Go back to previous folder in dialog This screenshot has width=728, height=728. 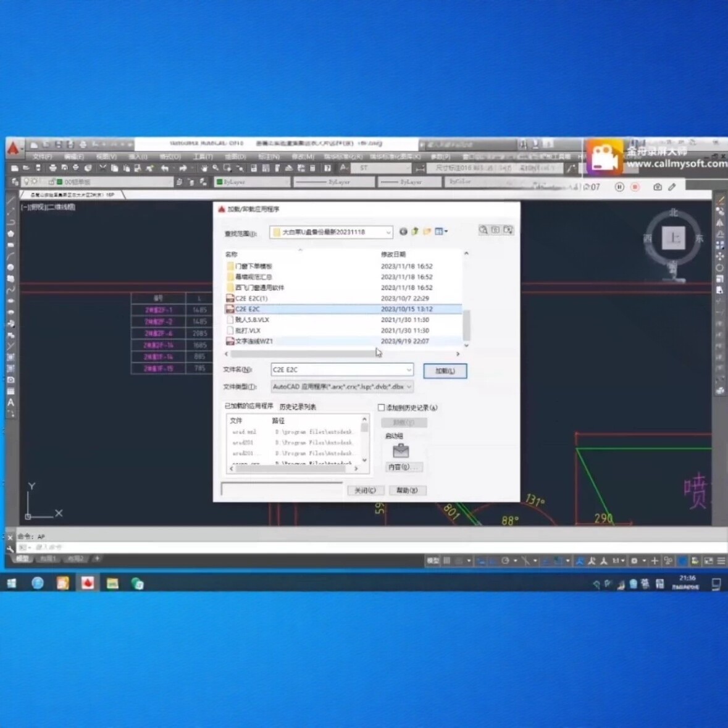tap(403, 231)
